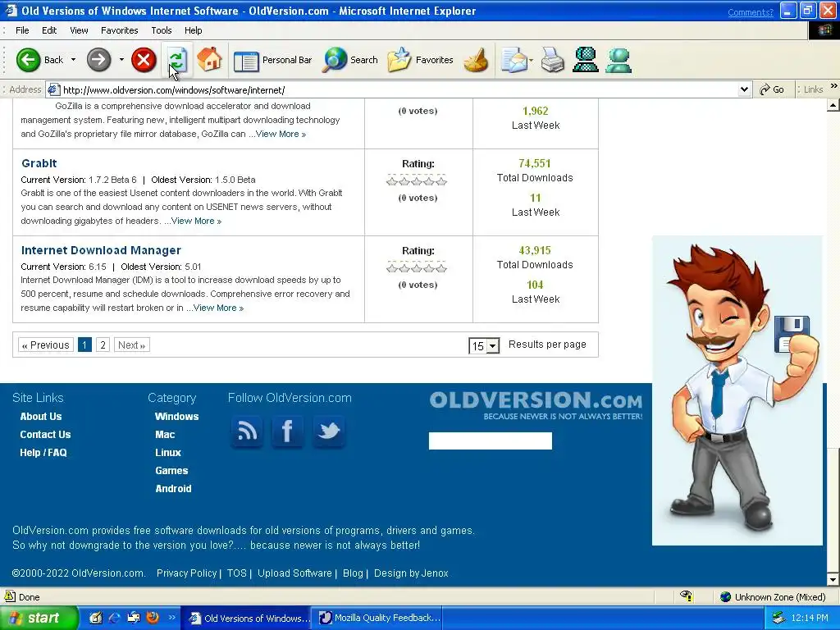Image resolution: width=840 pixels, height=630 pixels.
Task: Rate Internet Download Manager with its stars
Action: [x=417, y=268]
